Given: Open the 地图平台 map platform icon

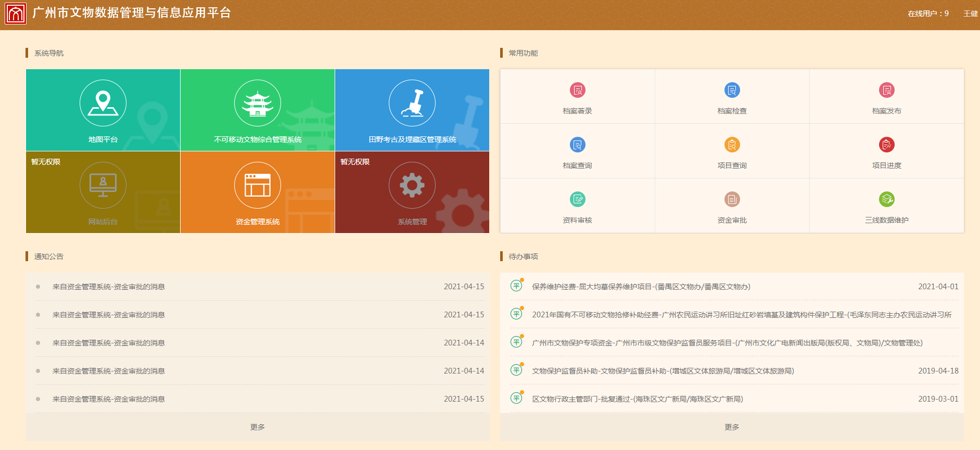Looking at the screenshot, I should [x=103, y=103].
